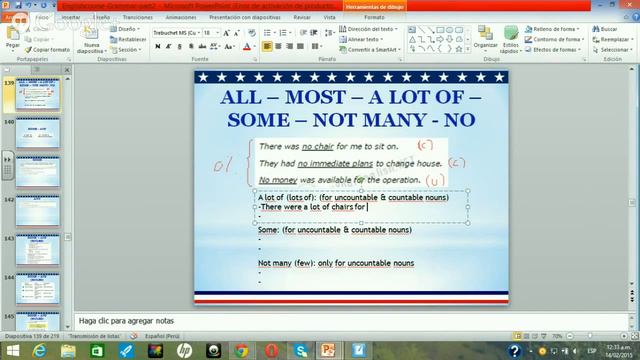The height and width of the screenshot is (360, 640).
Task: Click Convertir a SmartArt
Action: pos(370,50)
